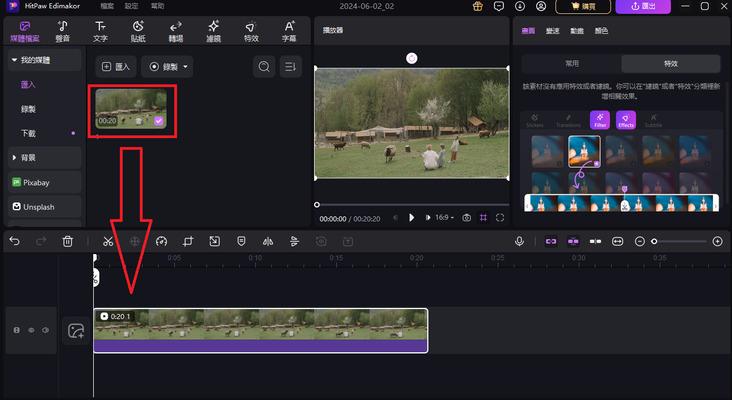The width and height of the screenshot is (732, 400).
Task: Select 錄製 in the media sidebar
Action: click(x=28, y=109)
